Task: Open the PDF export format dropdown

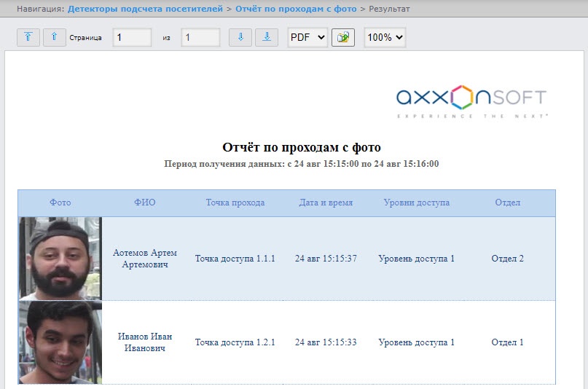Action: pos(307,37)
